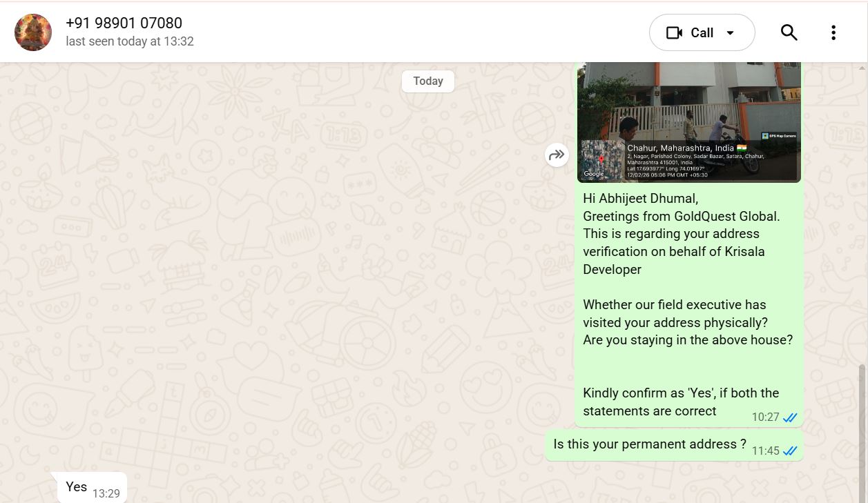
Task: Select the 'Yes' reply message
Action: click(x=77, y=487)
